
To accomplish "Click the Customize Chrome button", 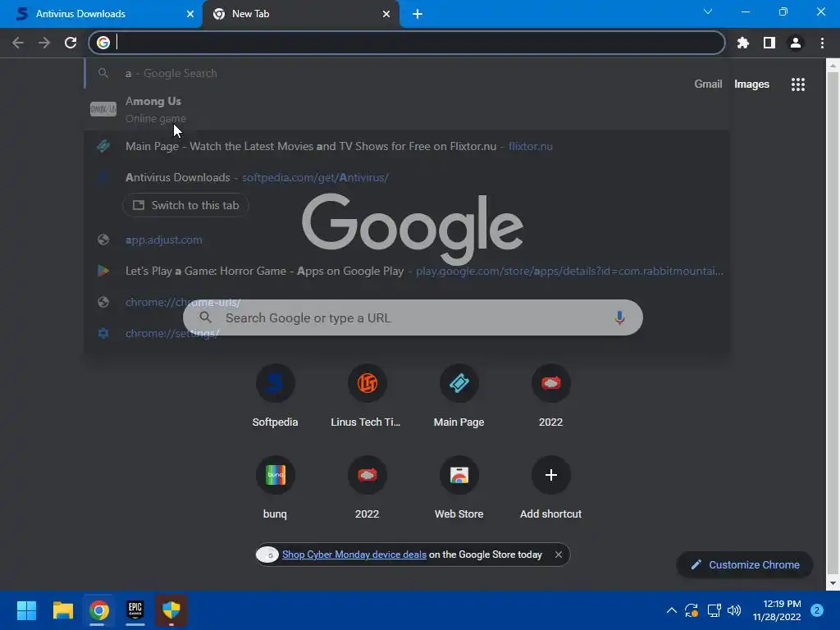I will (745, 564).
